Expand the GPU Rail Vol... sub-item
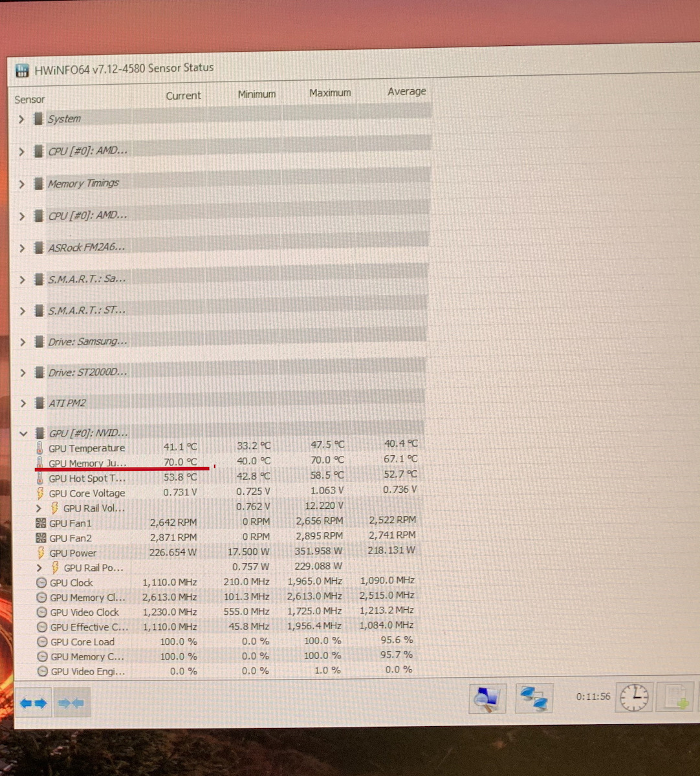The image size is (700, 776). 39,508
